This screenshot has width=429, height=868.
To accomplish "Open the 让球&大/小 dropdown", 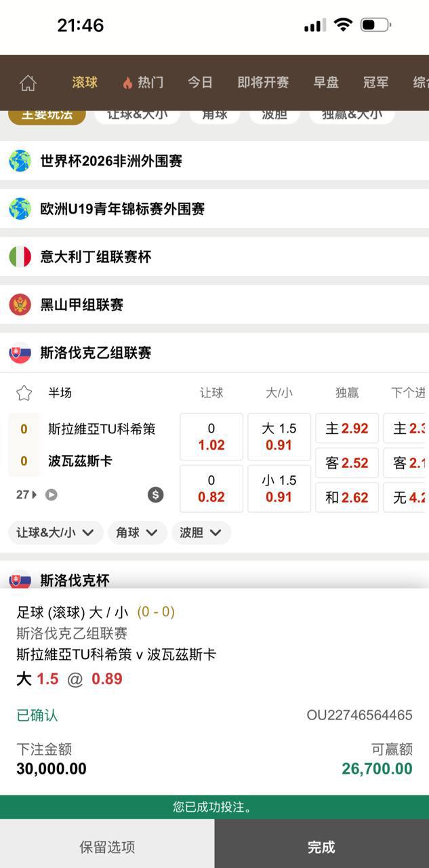I will tap(56, 533).
